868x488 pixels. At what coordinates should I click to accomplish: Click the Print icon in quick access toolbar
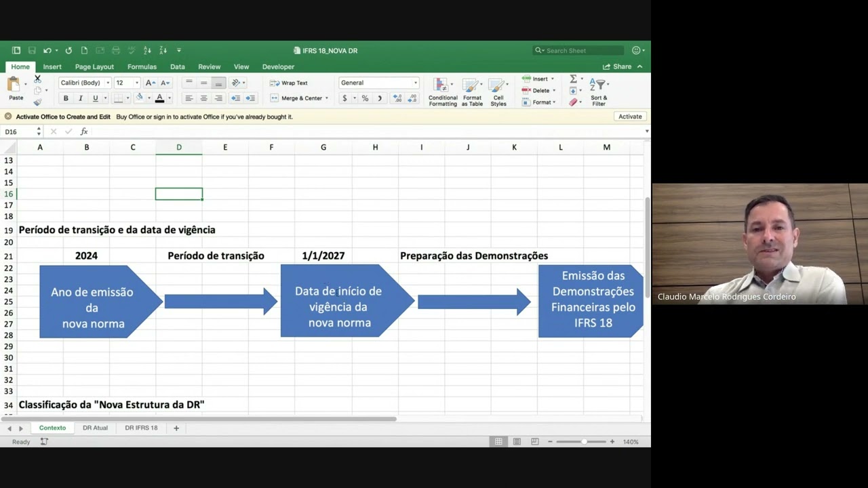(x=116, y=50)
